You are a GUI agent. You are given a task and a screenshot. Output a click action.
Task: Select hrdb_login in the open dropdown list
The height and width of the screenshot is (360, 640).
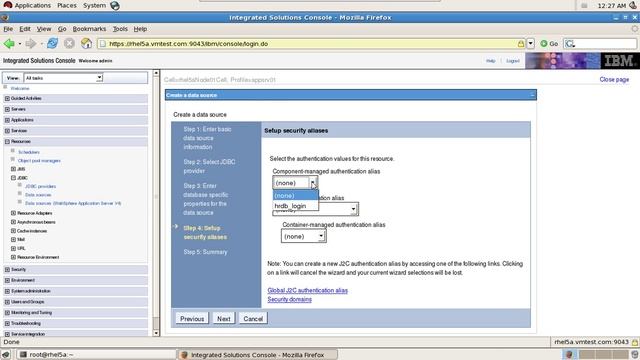(x=295, y=206)
